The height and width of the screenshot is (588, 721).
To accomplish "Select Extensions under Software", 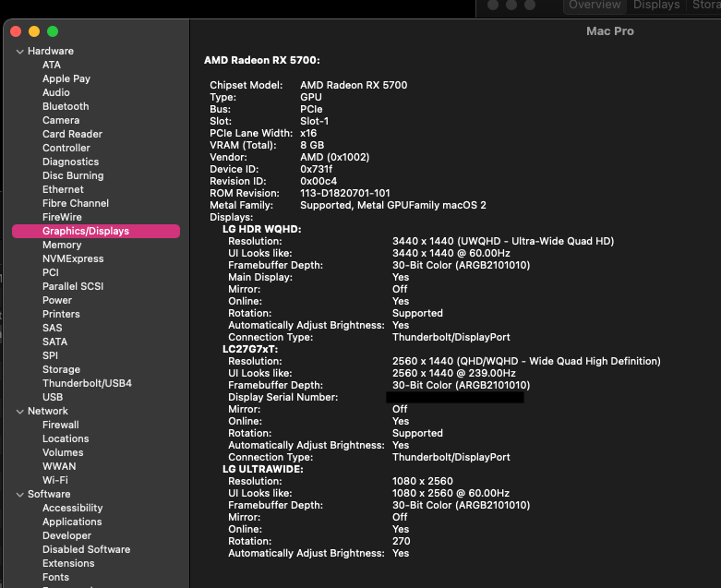I will click(x=68, y=563).
